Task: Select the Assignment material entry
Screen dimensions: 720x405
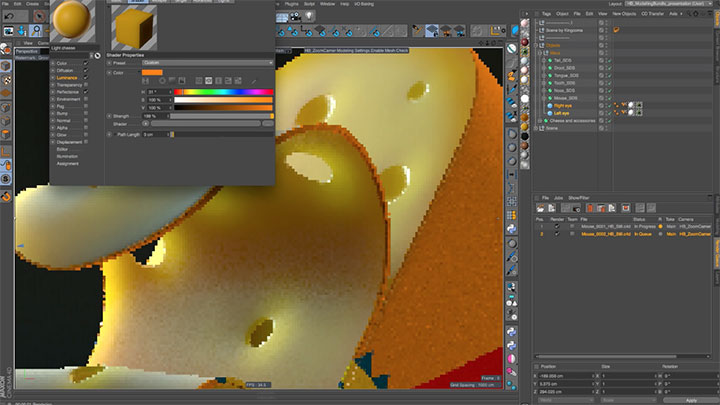Action: pos(68,163)
